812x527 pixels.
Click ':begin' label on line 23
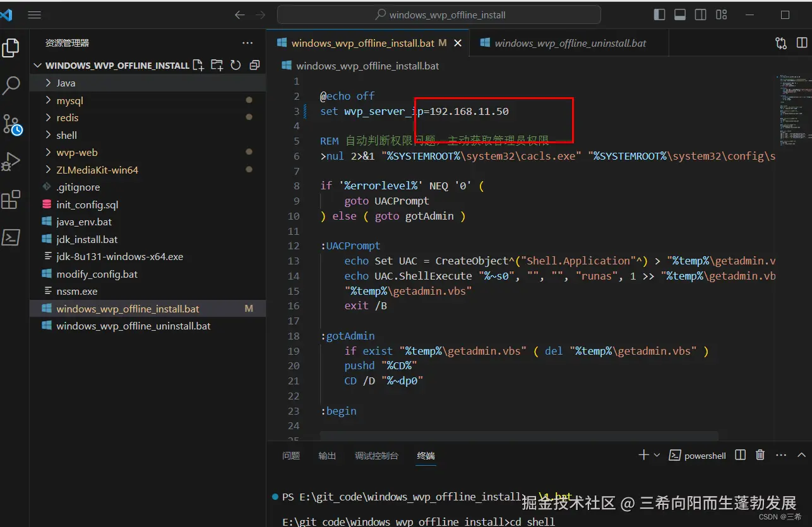(338, 411)
